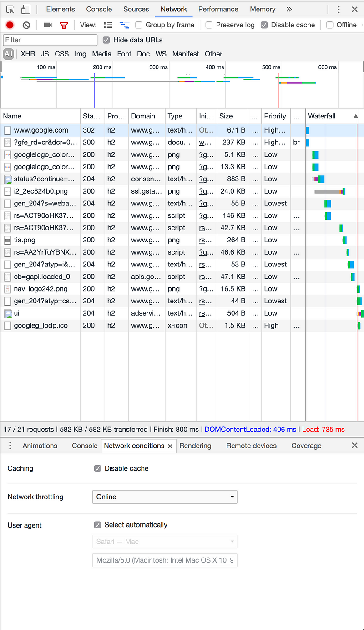Sort requests by the Name column header

click(x=41, y=116)
